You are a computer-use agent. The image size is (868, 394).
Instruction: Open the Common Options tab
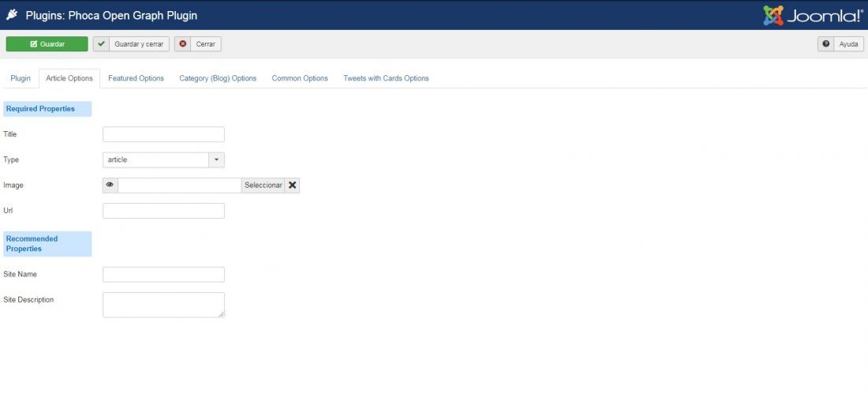(x=300, y=78)
